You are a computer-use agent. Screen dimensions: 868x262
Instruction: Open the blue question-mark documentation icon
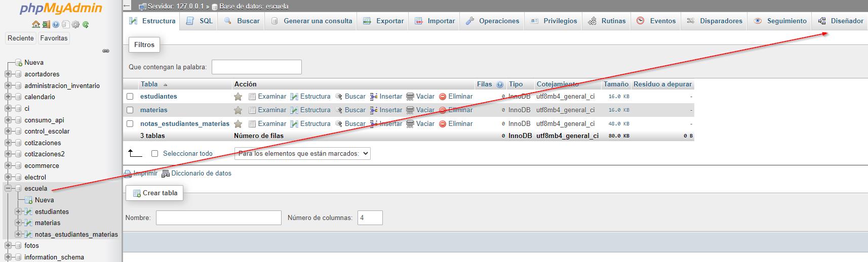[56, 24]
